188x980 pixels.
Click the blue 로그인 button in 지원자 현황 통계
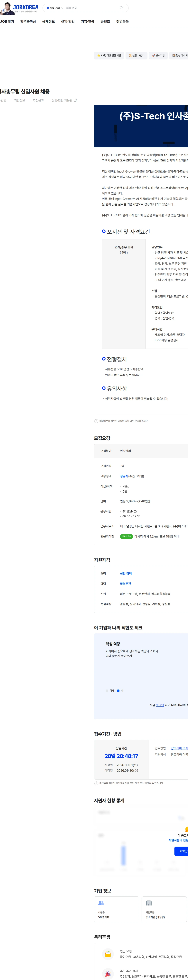[181, 851]
